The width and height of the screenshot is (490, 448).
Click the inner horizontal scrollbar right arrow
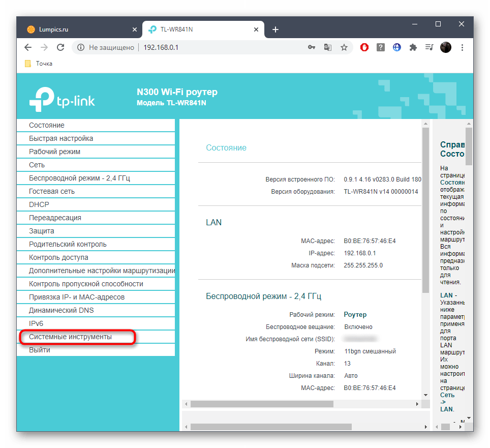pos(417,404)
